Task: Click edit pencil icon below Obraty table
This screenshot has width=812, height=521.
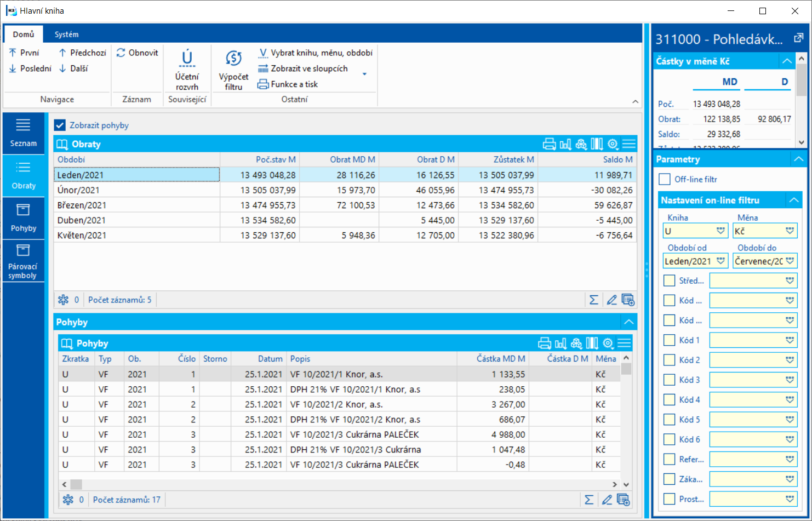Action: pyautogui.click(x=611, y=300)
